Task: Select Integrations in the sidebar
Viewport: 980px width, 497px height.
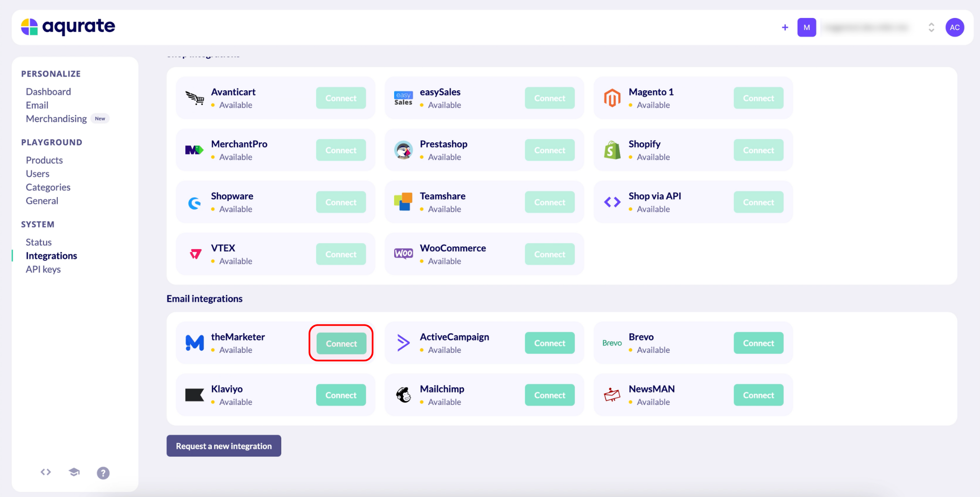Action: pos(51,255)
